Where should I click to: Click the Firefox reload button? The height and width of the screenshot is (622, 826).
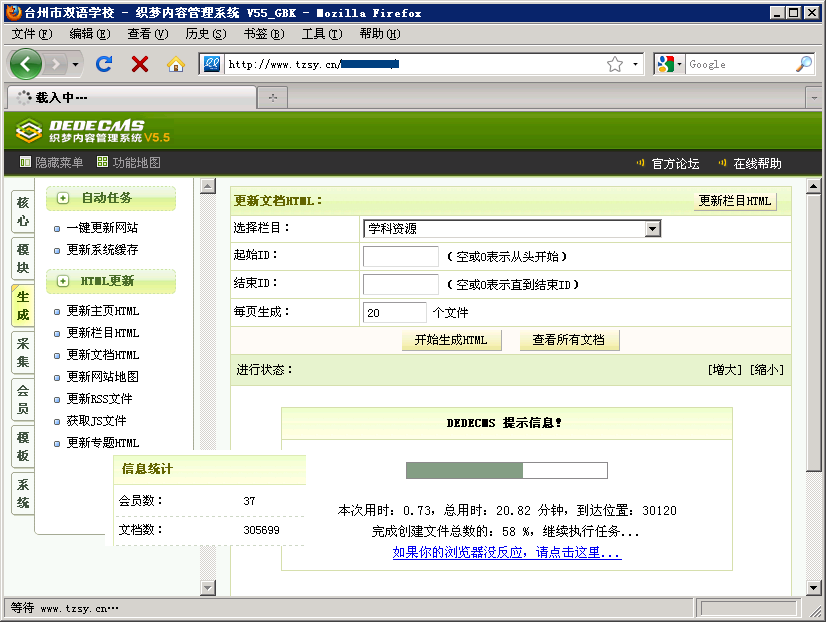coord(103,64)
